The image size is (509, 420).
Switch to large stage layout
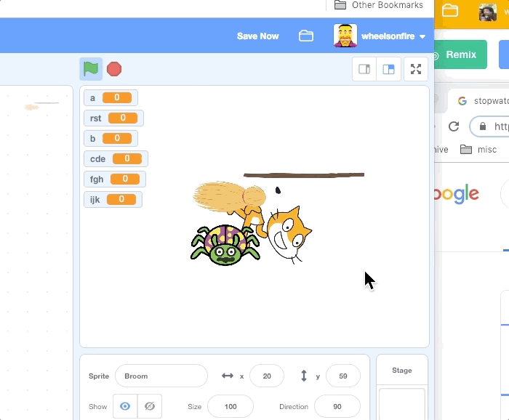(x=388, y=69)
